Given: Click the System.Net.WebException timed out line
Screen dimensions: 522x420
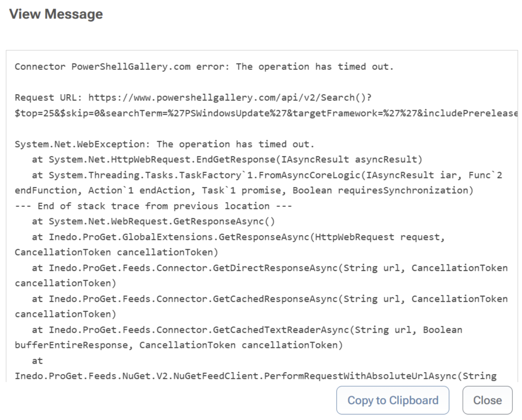Looking at the screenshot, I should (164, 144).
